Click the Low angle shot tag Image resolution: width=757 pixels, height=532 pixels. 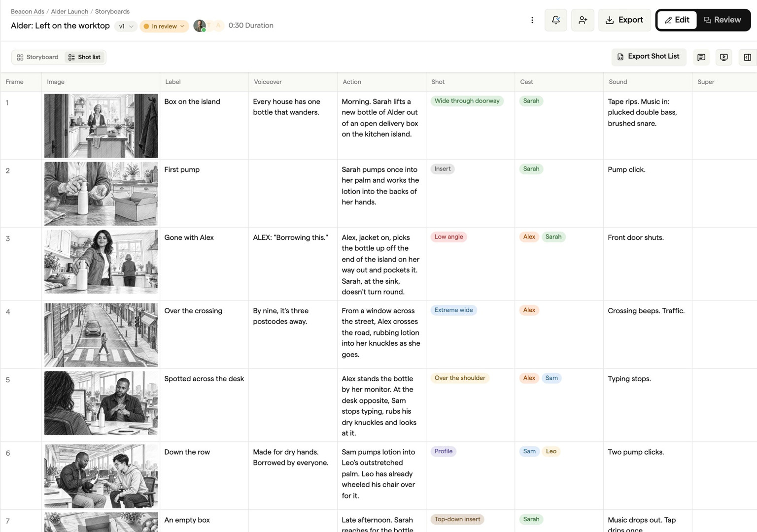click(448, 237)
